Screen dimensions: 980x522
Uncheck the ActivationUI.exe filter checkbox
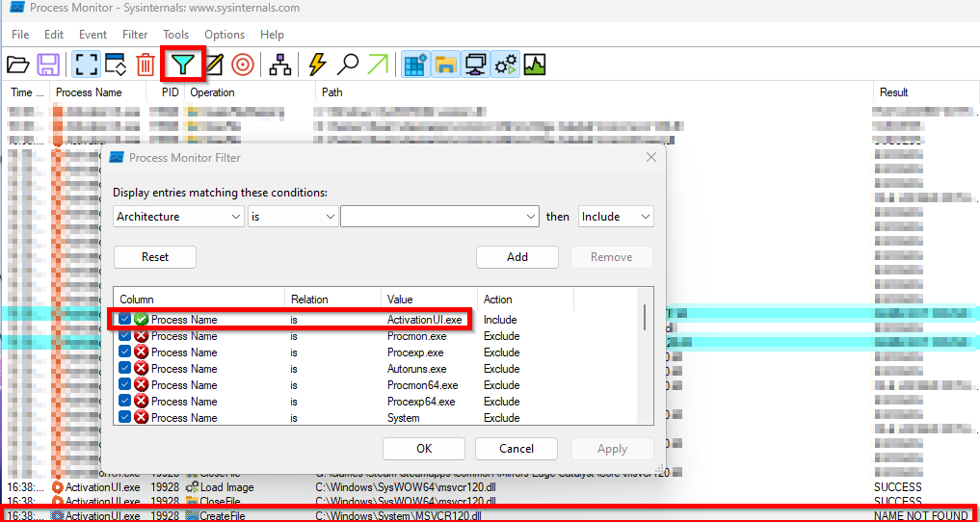(x=125, y=320)
